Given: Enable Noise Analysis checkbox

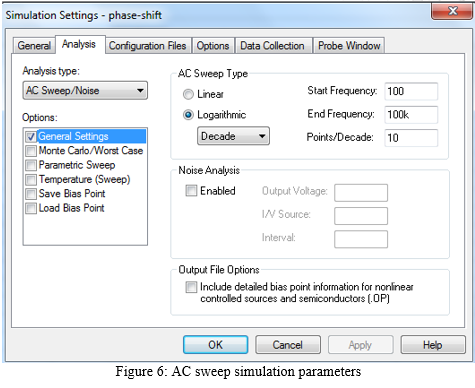Looking at the screenshot, I should 191,191.
